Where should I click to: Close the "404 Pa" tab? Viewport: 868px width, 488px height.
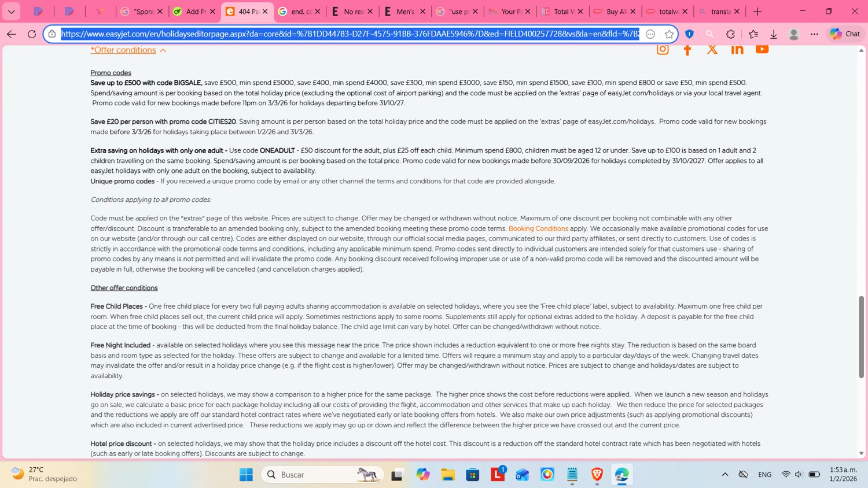265,12
